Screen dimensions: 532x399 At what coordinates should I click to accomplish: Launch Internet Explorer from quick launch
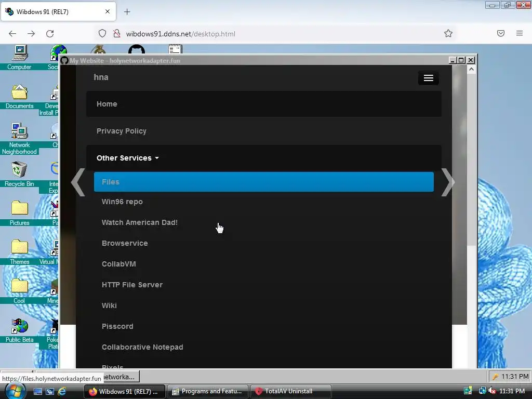62,391
